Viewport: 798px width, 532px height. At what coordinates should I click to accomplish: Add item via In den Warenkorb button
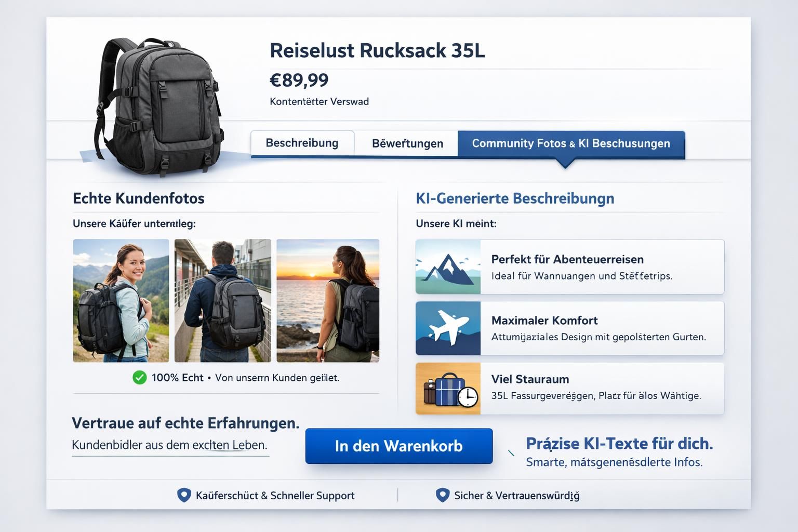tap(399, 446)
